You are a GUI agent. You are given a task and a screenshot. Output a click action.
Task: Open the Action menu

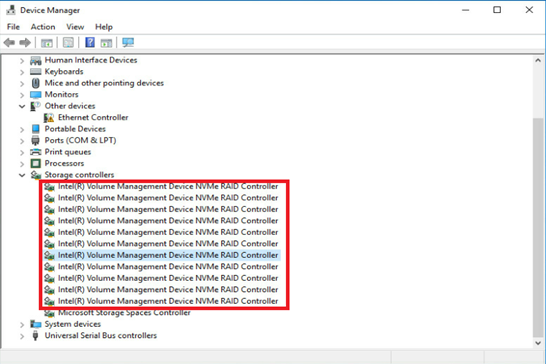click(43, 27)
